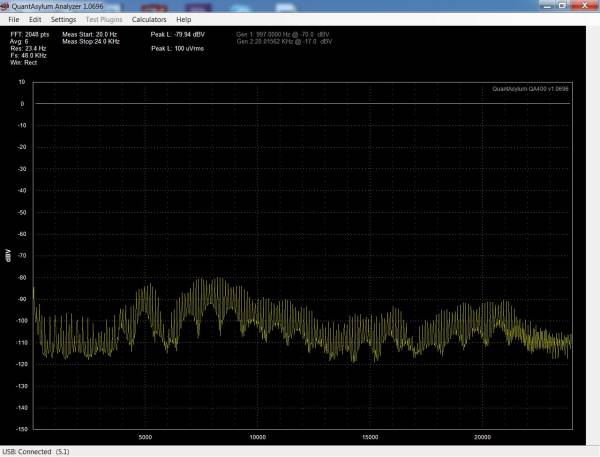
Task: Click the Peak L: 100 uVrms reading
Action: [x=178, y=49]
